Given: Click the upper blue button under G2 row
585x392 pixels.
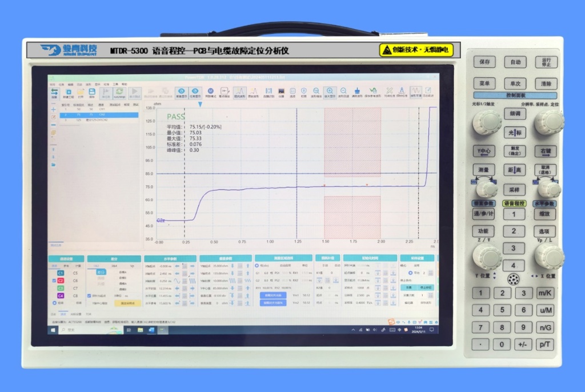Looking at the screenshot, I should 273,295.
